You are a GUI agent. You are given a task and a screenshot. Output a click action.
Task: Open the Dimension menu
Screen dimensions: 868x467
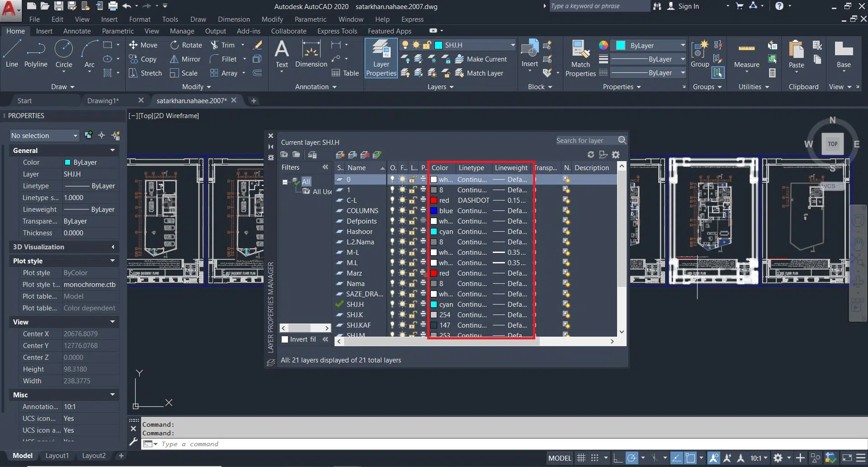[234, 19]
